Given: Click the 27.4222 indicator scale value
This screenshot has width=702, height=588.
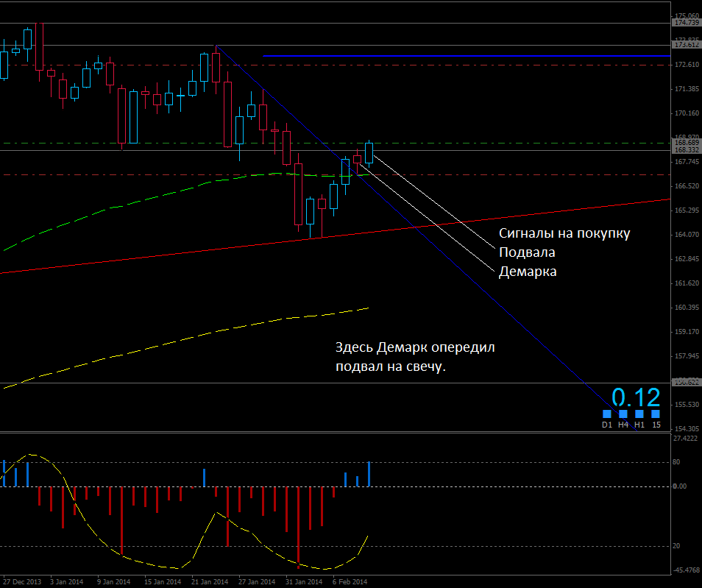Looking at the screenshot, I should 685,439.
